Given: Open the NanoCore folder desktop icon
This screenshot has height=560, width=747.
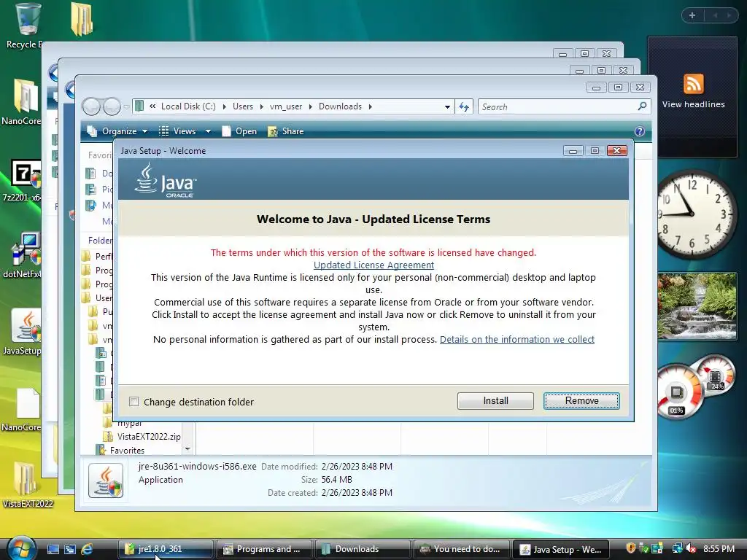Looking at the screenshot, I should (x=23, y=102).
